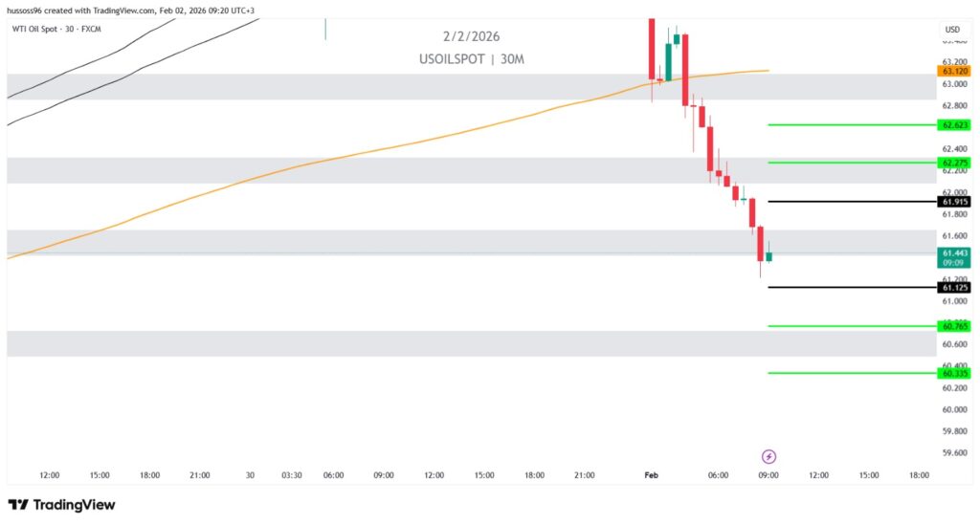Click the green 62.275 price tag
980x525 pixels.
(x=953, y=163)
